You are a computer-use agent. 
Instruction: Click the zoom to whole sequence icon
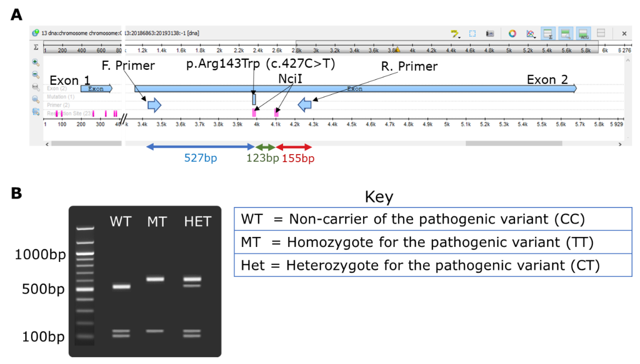click(x=36, y=99)
